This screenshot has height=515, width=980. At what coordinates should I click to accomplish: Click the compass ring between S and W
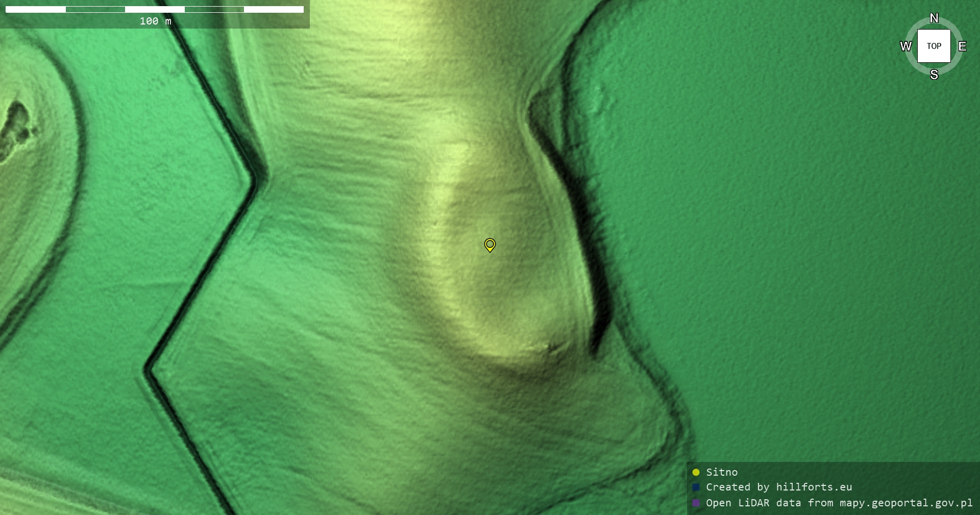click(x=915, y=66)
